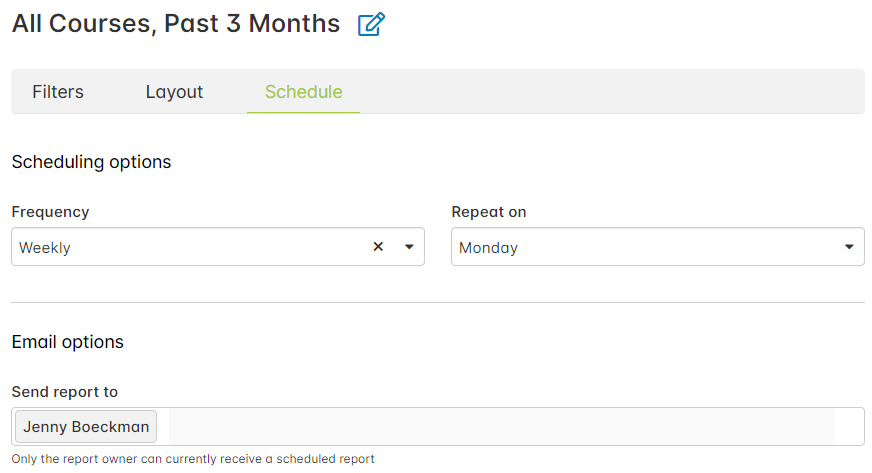The image size is (872, 473).
Task: Expand the Repeat on dropdown arrow
Action: [x=849, y=247]
